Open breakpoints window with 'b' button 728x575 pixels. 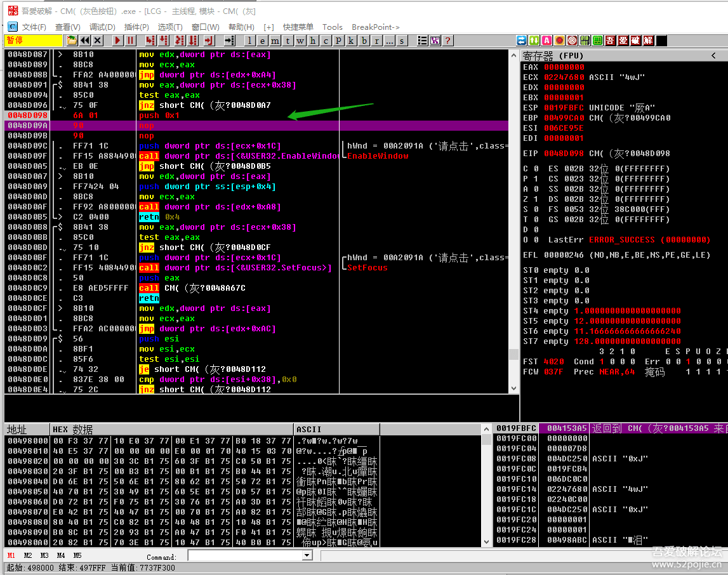pos(364,41)
